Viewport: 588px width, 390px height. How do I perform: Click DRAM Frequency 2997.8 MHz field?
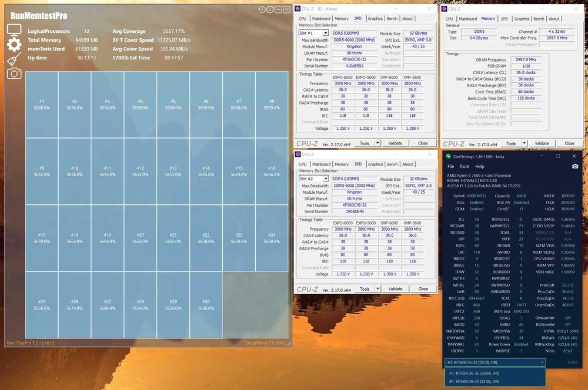point(526,59)
